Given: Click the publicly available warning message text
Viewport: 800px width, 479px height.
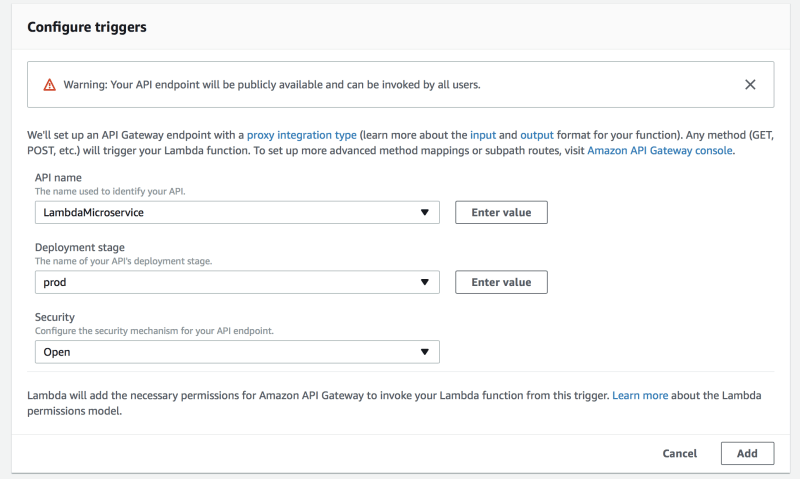Looking at the screenshot, I should [x=272, y=85].
